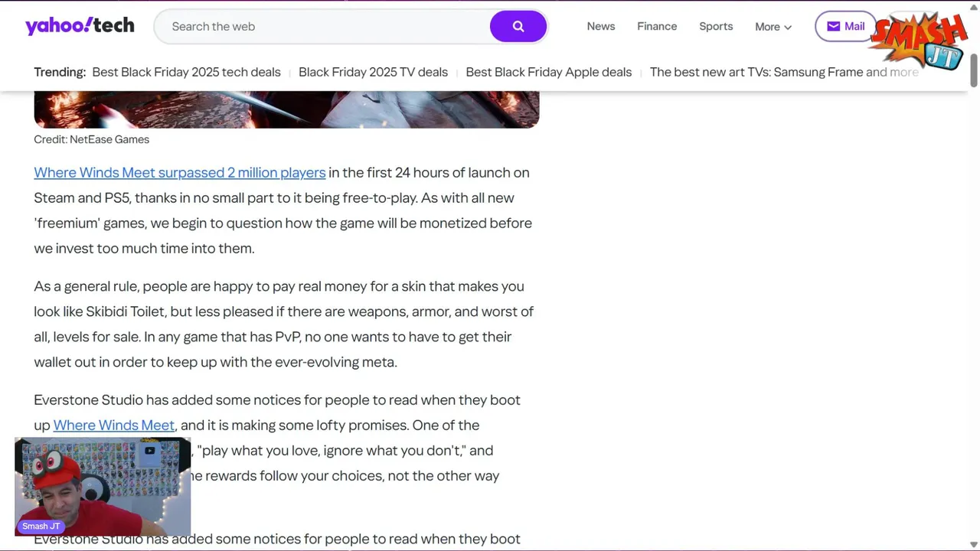Open Best Black Friday 2025 tech deals
Viewport: 980px width, 551px height.
186,72
